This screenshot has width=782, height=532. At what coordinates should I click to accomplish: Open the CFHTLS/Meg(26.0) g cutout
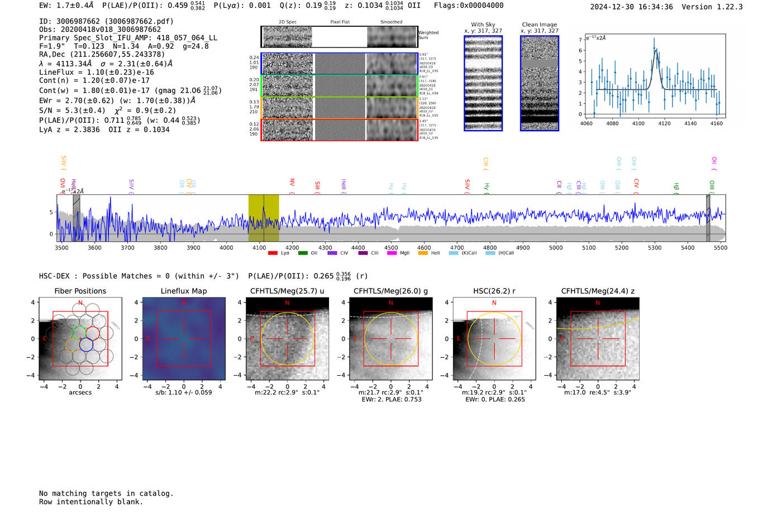390,339
